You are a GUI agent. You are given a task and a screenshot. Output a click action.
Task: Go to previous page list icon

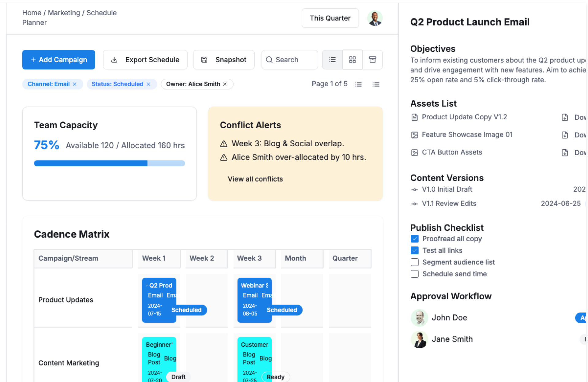coord(358,84)
